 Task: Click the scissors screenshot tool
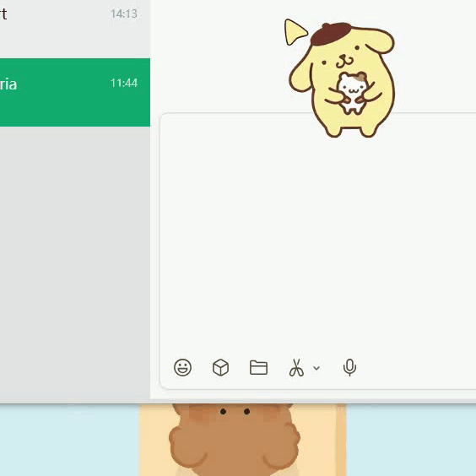296,368
